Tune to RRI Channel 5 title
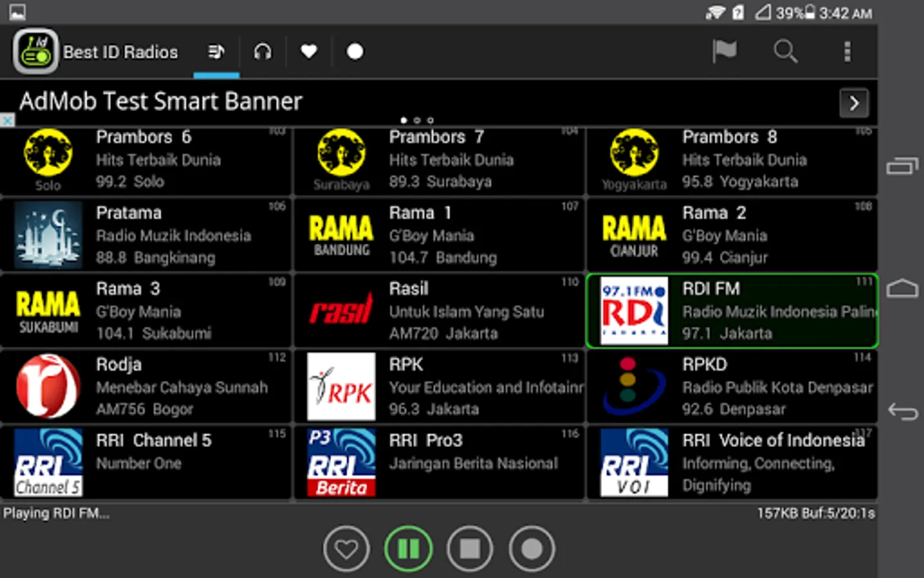 (154, 440)
